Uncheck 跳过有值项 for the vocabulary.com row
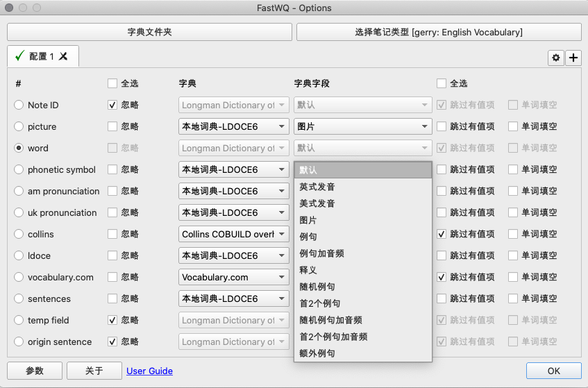 tap(442, 278)
